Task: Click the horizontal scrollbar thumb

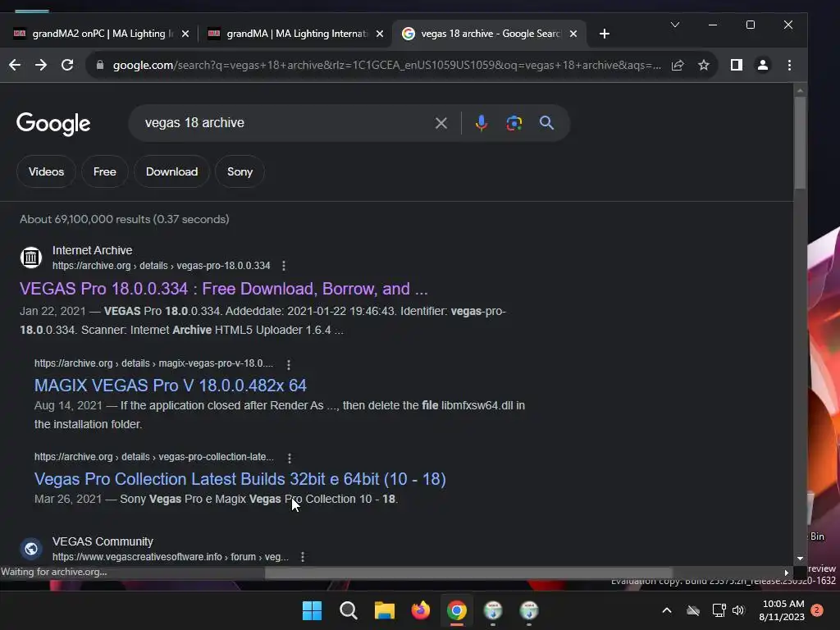Action: (468, 573)
